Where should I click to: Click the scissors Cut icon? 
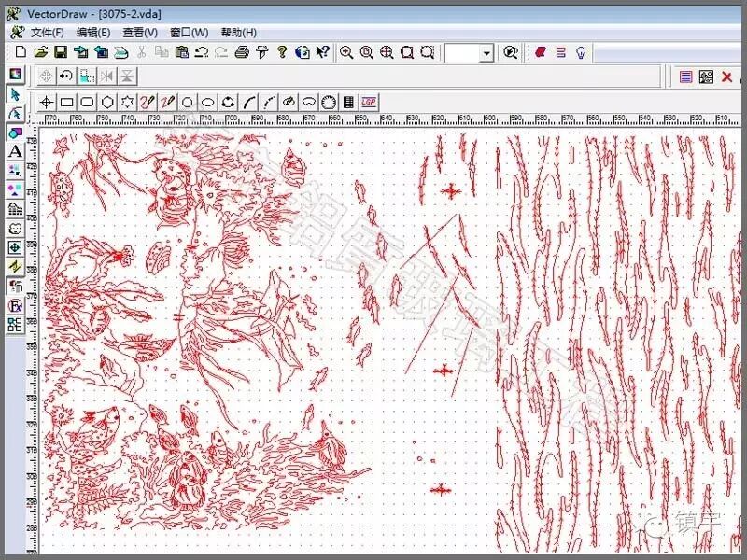(142, 52)
